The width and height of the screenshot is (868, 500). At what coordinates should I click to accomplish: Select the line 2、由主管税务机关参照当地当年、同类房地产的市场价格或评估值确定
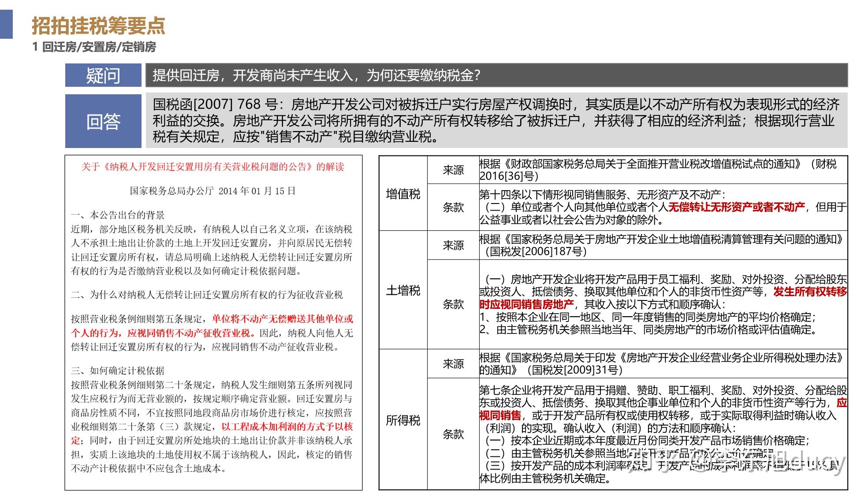649,330
